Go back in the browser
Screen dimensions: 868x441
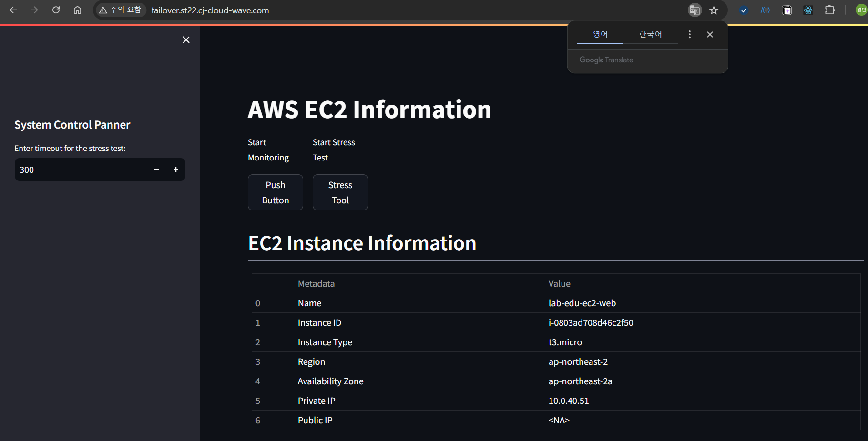13,10
